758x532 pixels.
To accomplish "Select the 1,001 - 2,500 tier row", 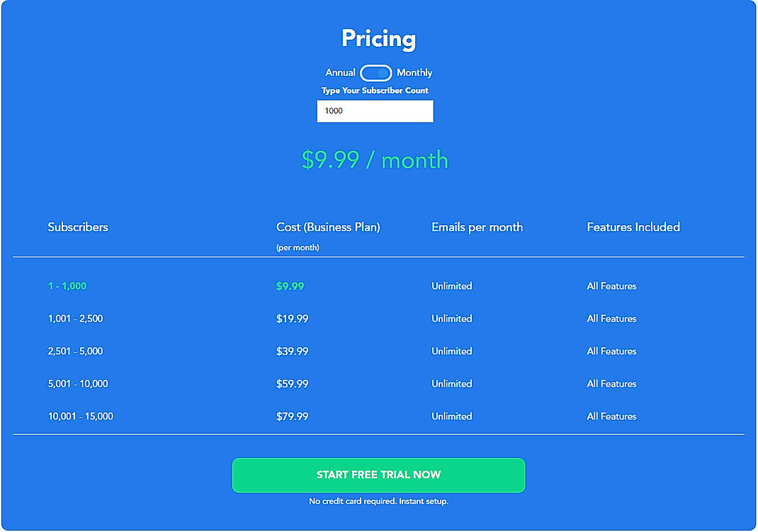I will [74, 318].
